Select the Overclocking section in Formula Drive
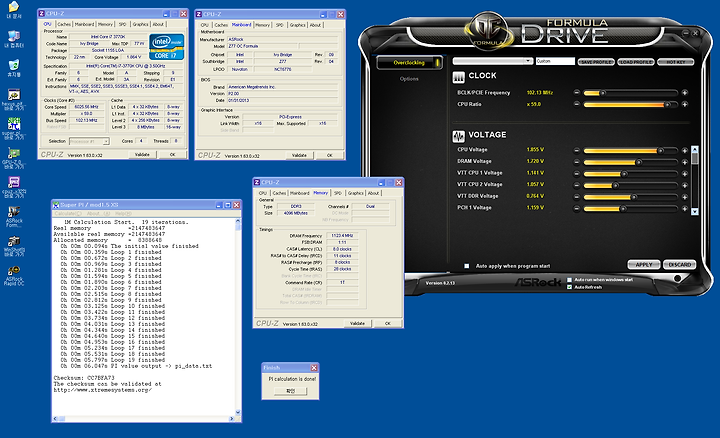Viewport: 720px width, 438px height. coord(409,62)
